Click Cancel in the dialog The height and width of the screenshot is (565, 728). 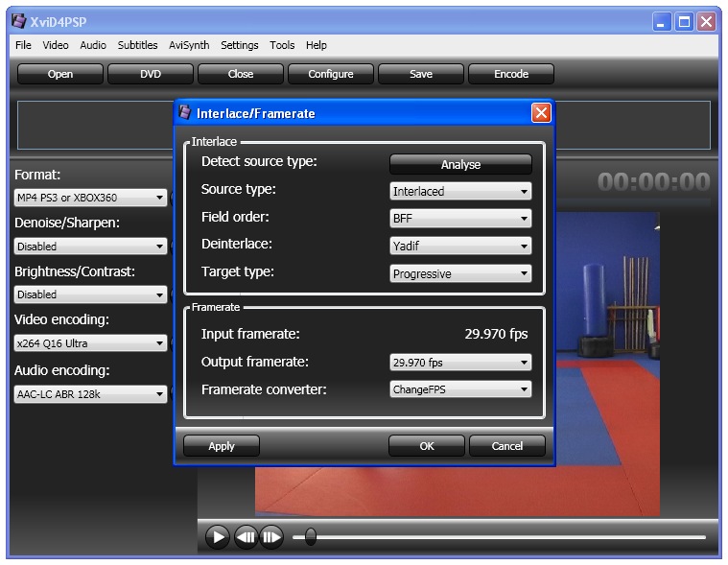(507, 446)
